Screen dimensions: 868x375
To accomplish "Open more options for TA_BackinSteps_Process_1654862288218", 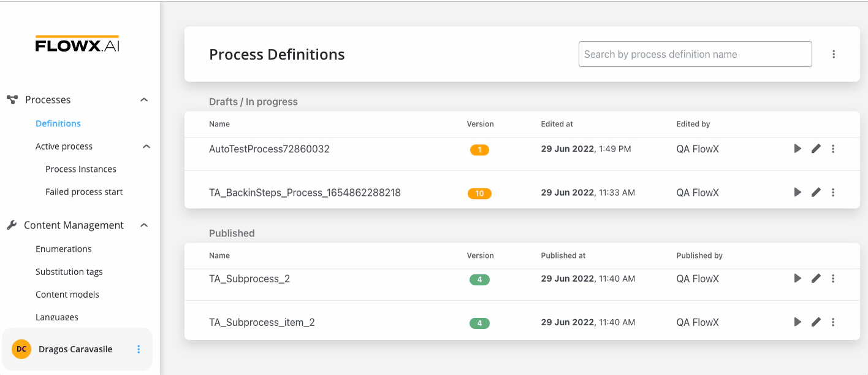I will (833, 192).
